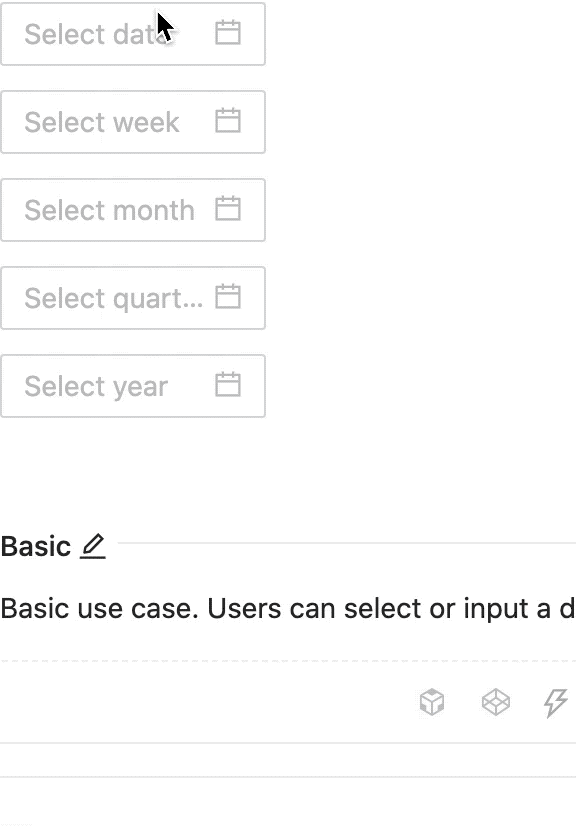Focus the Select date input field

point(100,33)
